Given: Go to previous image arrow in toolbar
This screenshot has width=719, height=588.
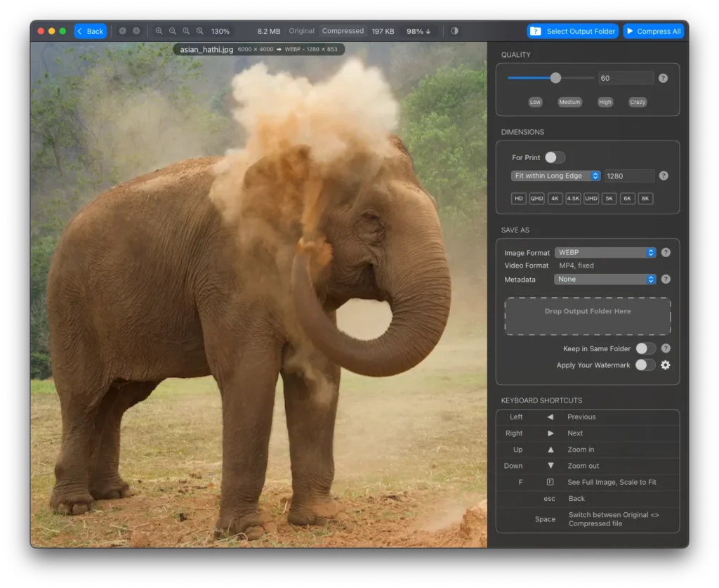Looking at the screenshot, I should 122,31.
